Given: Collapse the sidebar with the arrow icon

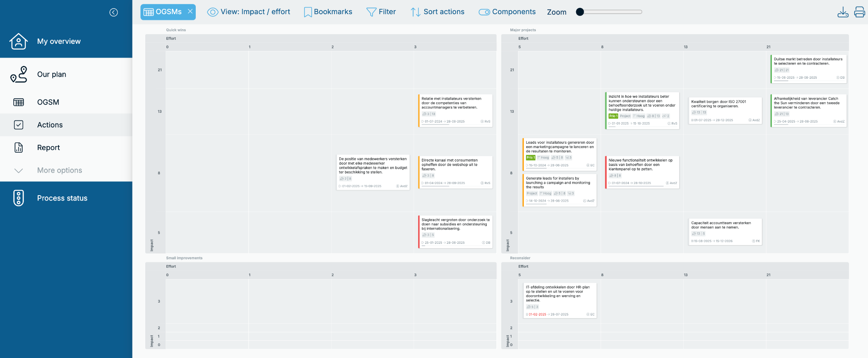Looking at the screenshot, I should coord(114,12).
